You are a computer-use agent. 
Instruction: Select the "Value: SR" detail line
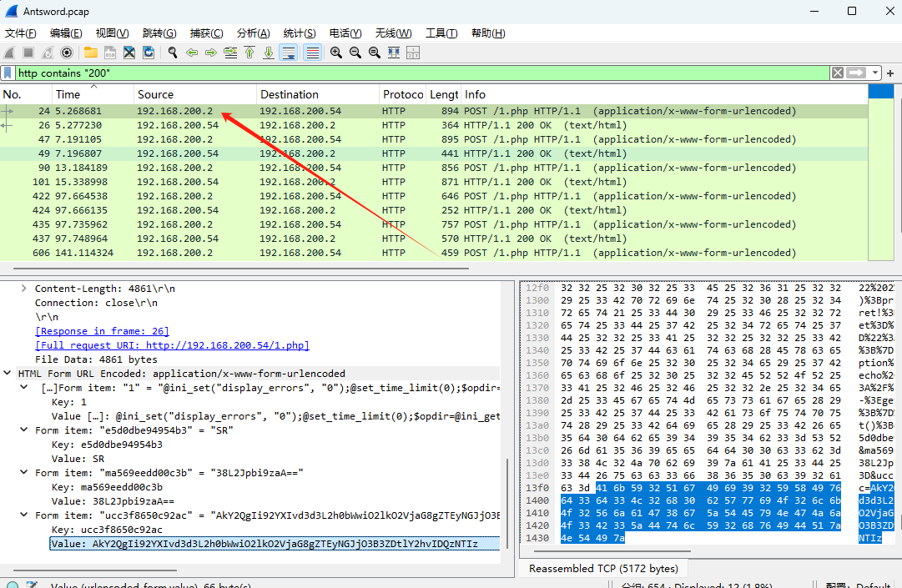(78, 459)
